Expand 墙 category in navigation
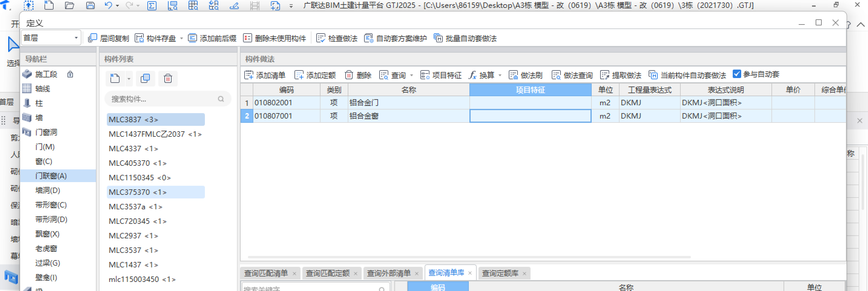 (39, 118)
